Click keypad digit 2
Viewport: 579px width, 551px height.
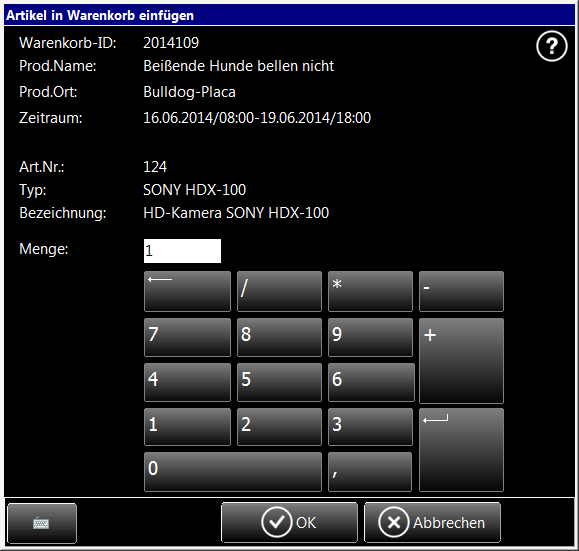point(279,427)
